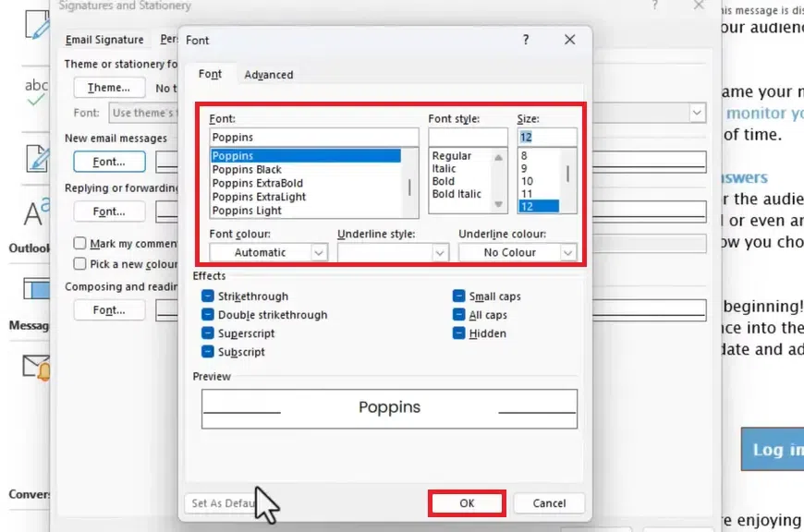
Task: Check the Hidden text effect
Action: [x=459, y=332]
